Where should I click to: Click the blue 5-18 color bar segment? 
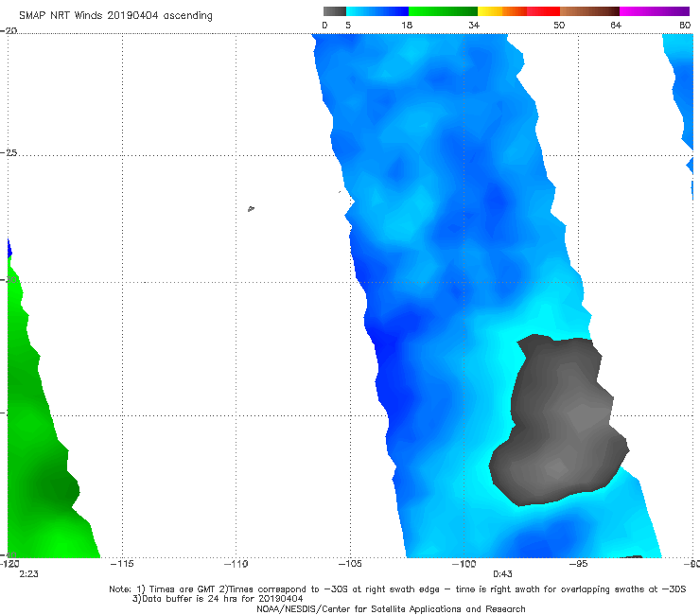tap(377, 11)
